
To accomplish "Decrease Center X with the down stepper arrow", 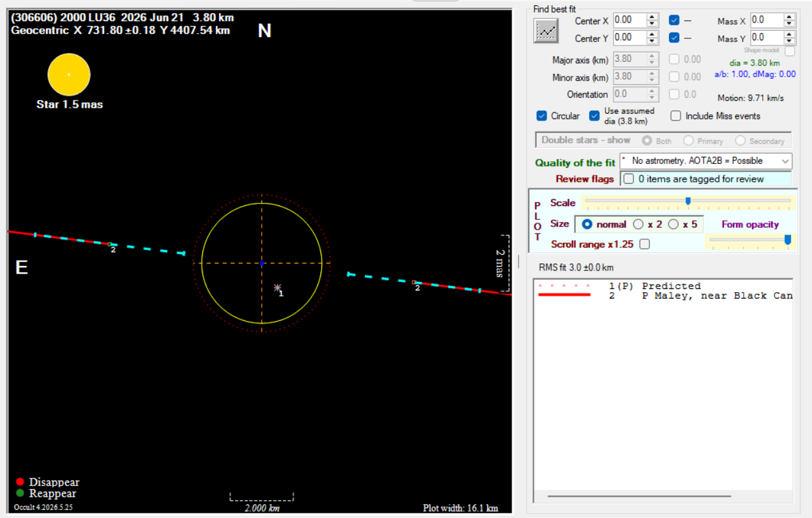I will [x=652, y=24].
